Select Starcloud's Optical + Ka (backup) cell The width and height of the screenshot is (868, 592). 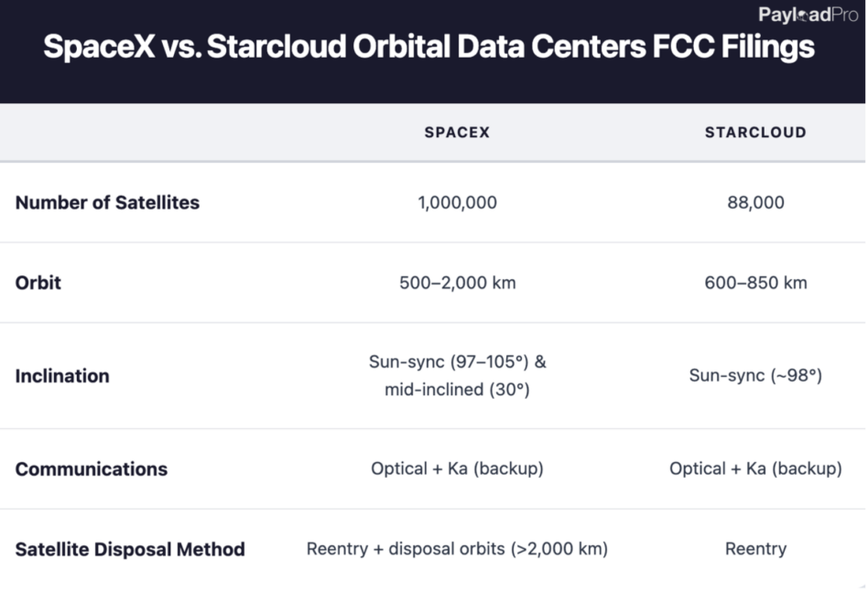tap(755, 468)
